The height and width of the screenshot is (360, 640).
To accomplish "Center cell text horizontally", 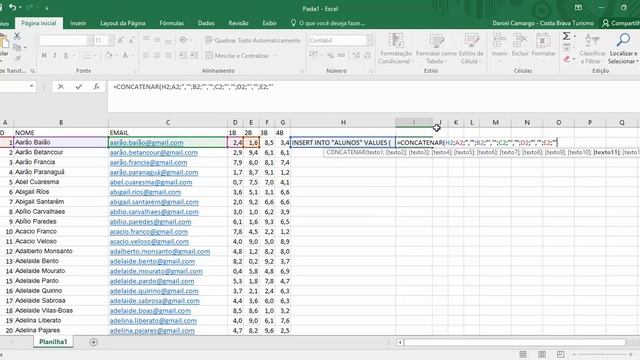I will tap(157, 56).
